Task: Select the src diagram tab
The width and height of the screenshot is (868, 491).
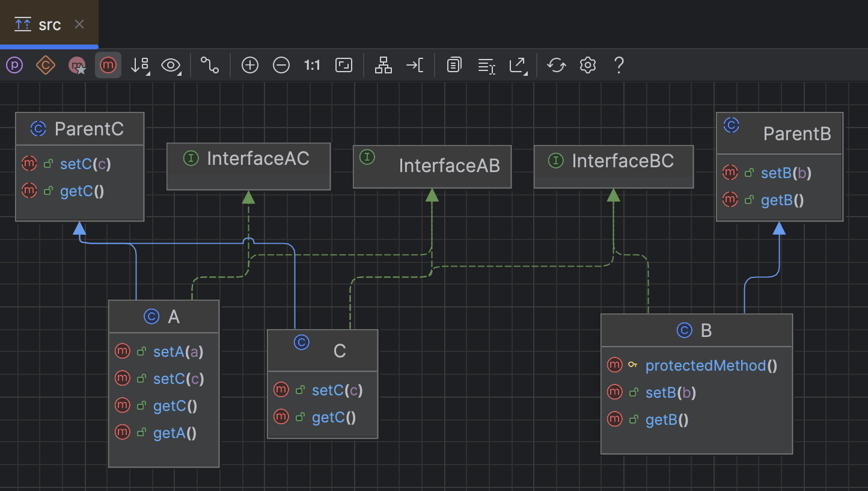Action: pos(48,24)
